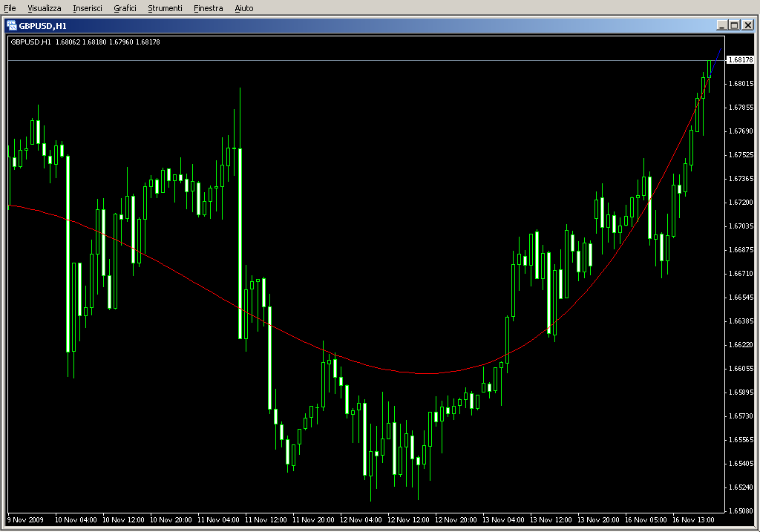This screenshot has width=760, height=532.
Task: Click the GBPUSD,H1 OHLC info text
Action: point(85,42)
